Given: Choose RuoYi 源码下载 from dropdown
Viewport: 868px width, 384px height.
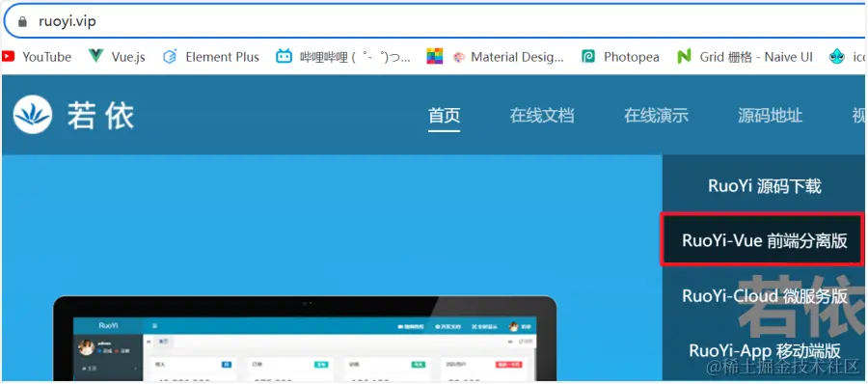Looking at the screenshot, I should (x=765, y=186).
